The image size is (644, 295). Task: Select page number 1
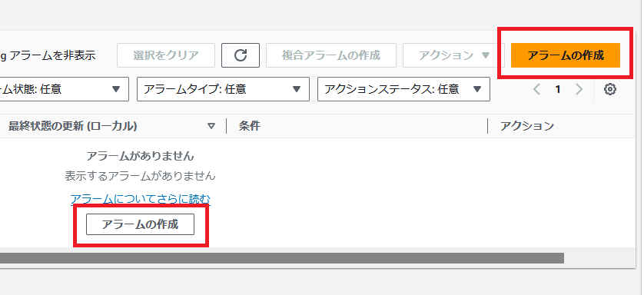pos(558,89)
